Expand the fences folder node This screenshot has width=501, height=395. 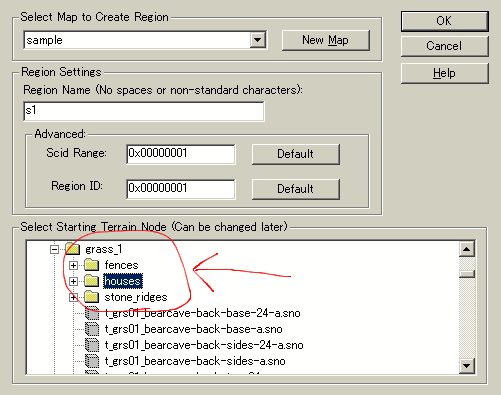(x=73, y=265)
